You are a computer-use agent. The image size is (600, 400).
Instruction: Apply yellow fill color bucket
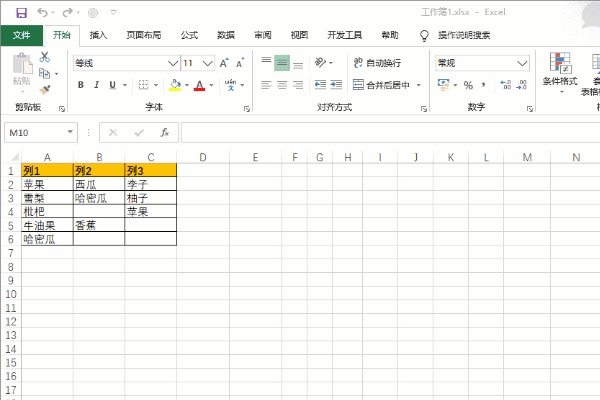[x=175, y=85]
